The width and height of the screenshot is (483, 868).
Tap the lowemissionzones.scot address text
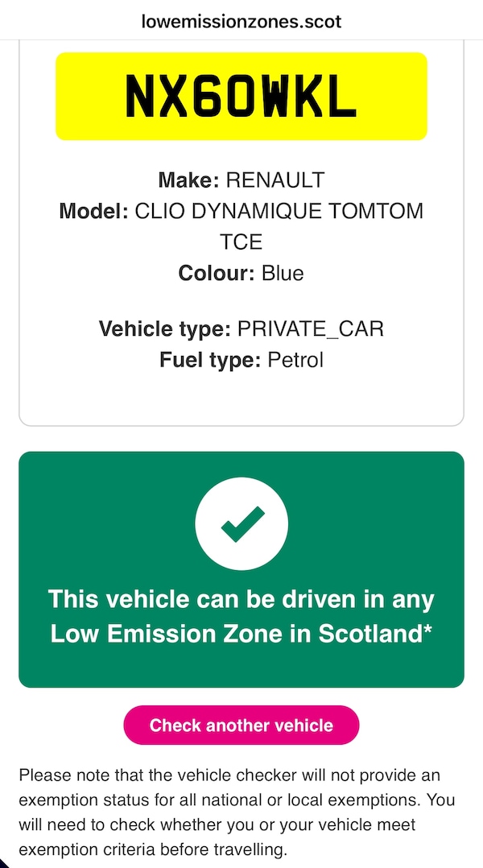(x=242, y=21)
